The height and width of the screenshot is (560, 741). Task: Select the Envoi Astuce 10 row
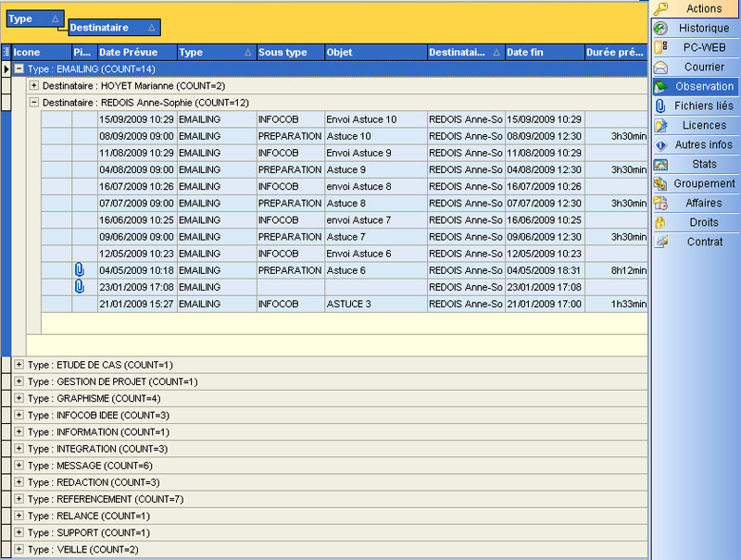361,119
